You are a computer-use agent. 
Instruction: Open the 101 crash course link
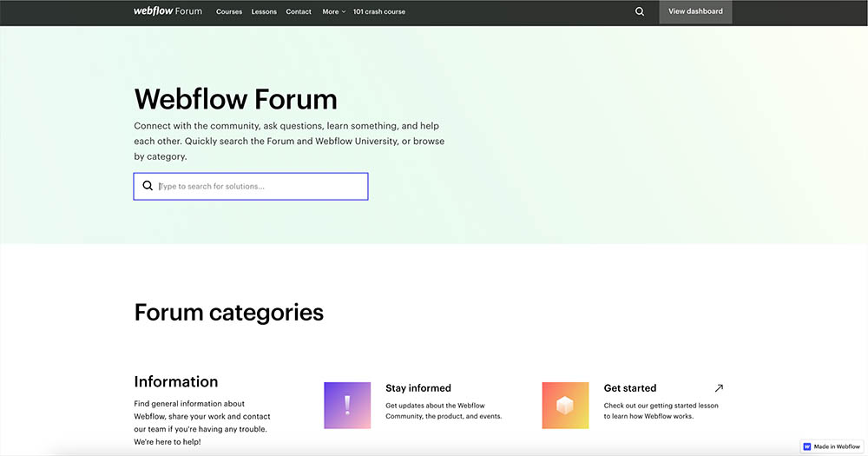click(379, 11)
